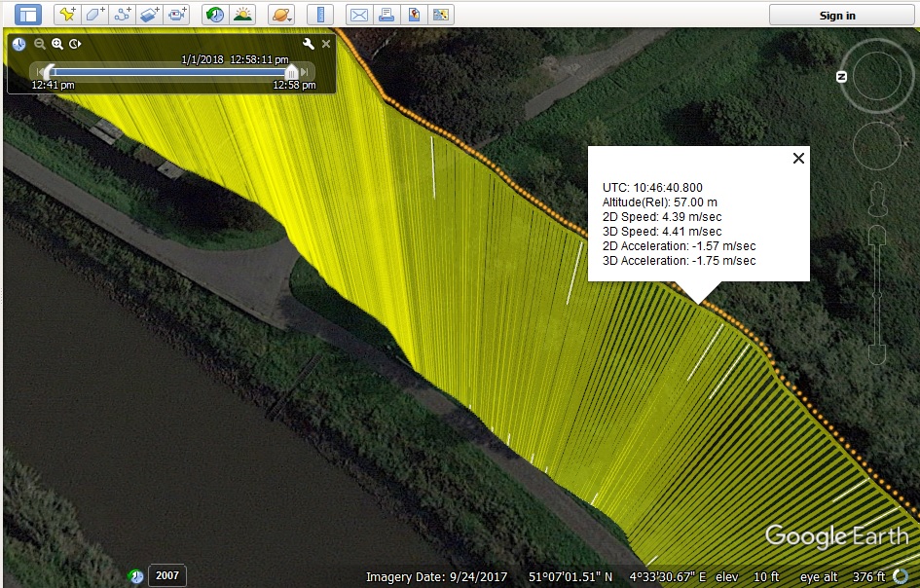The width and height of the screenshot is (920, 588).
Task: Close the time slider panel
Action: tap(326, 44)
